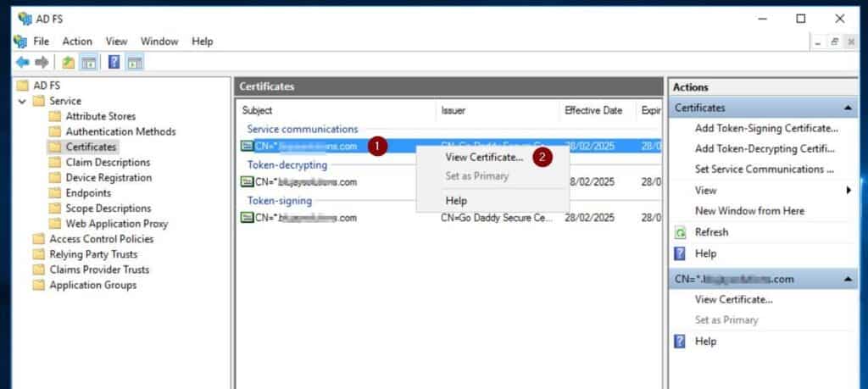Select Device Registration in the tree
Viewport: 868px width, 389px height.
click(x=108, y=178)
